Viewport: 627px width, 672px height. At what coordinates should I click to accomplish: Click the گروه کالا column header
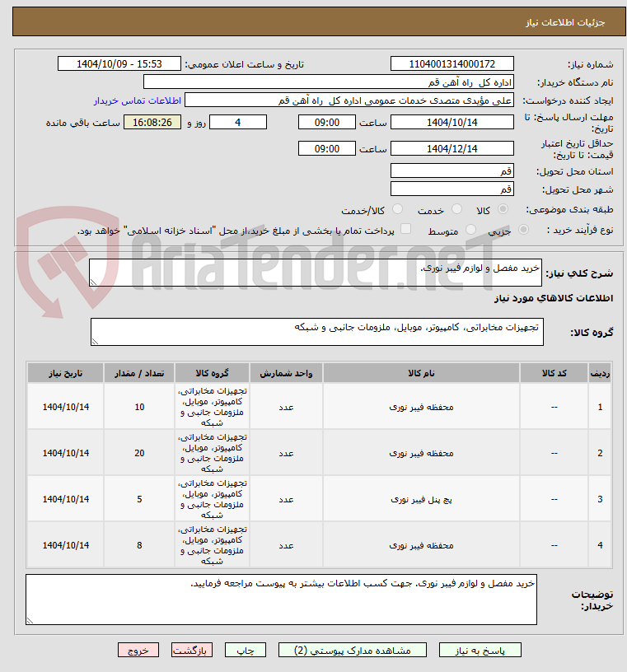coord(212,373)
